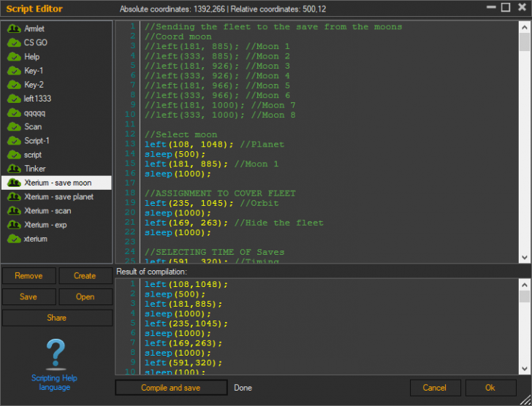Click the Scripting Help question mark icon
The image size is (532, 406).
point(56,354)
